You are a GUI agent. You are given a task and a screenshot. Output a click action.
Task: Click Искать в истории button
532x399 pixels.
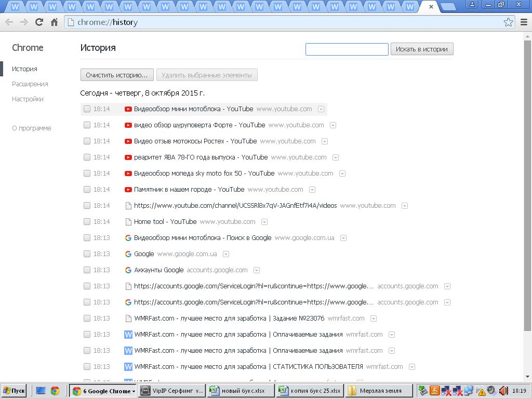coord(422,49)
